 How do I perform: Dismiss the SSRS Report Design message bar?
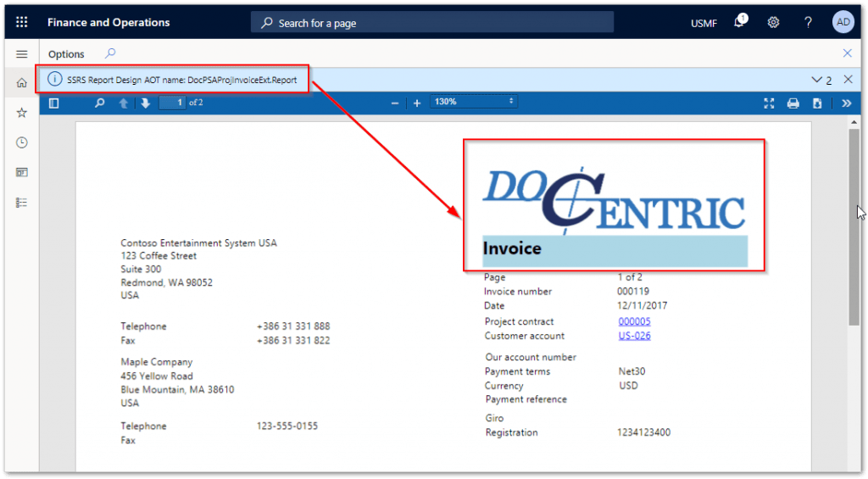pyautogui.click(x=848, y=79)
